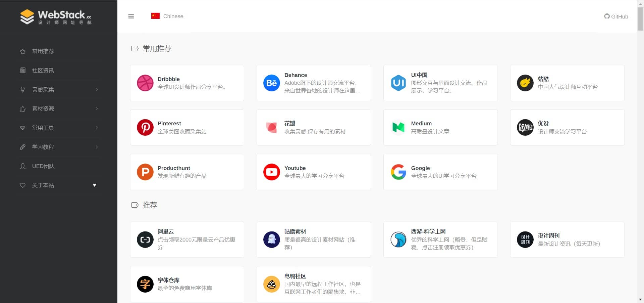Screen dimensions: 644x303
Task: Expand the 学习教程 sidebar chevron
Action: [97, 147]
